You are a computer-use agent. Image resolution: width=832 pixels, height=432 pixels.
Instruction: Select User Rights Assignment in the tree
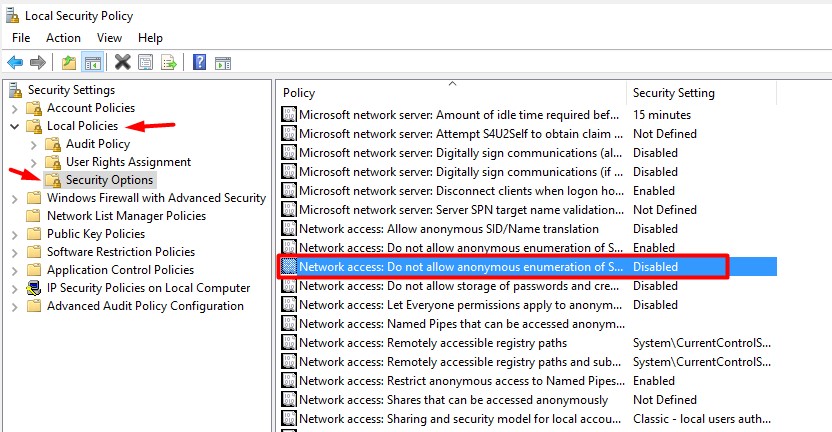pos(128,162)
